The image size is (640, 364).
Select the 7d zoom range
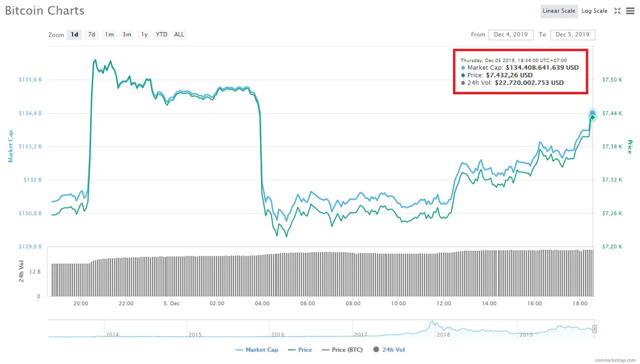[91, 34]
